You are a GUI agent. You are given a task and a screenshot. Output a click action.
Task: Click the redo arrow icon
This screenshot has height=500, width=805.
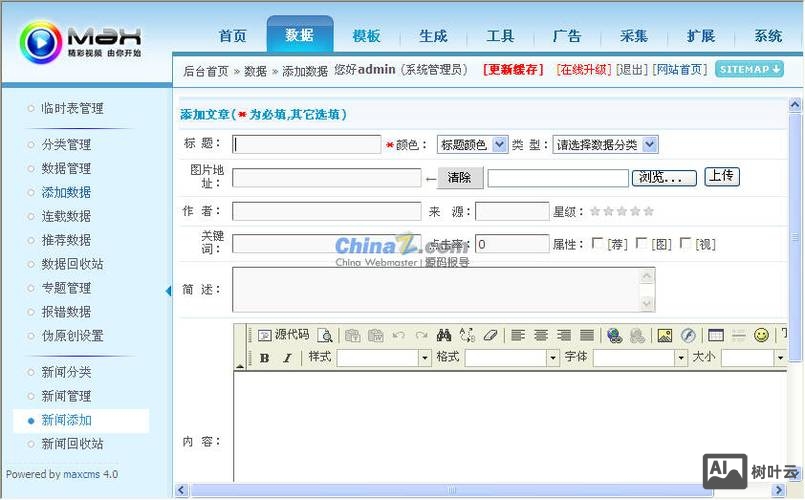[x=421, y=335]
